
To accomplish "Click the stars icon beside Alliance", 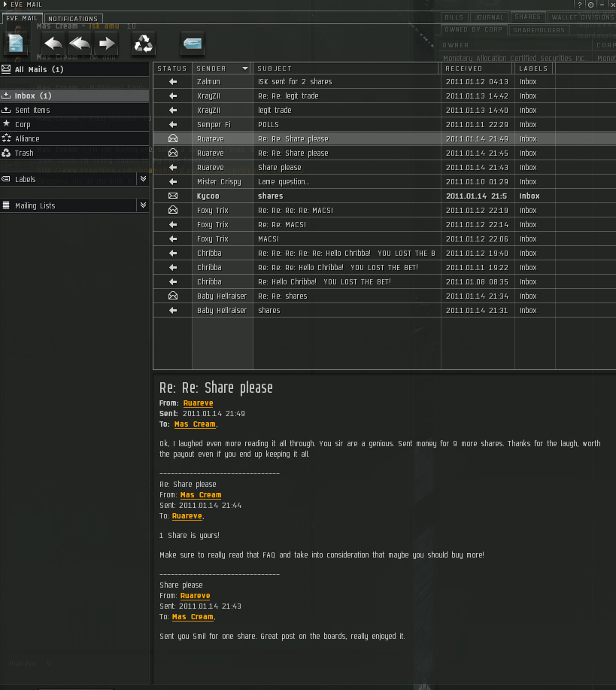I will click(x=6, y=138).
